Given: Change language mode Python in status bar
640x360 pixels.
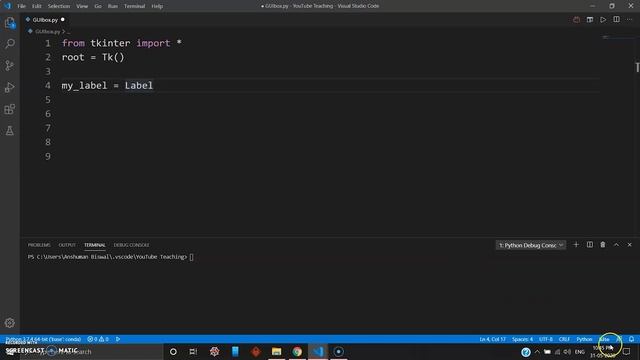Looking at the screenshot, I should point(584,339).
